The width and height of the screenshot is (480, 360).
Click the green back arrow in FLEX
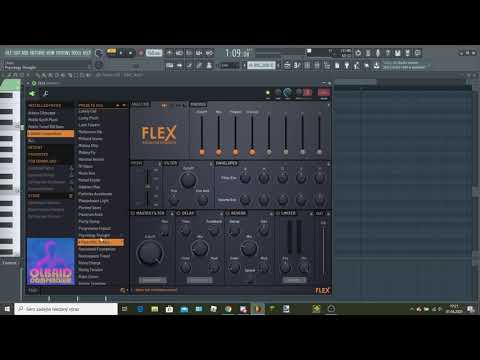point(32,94)
